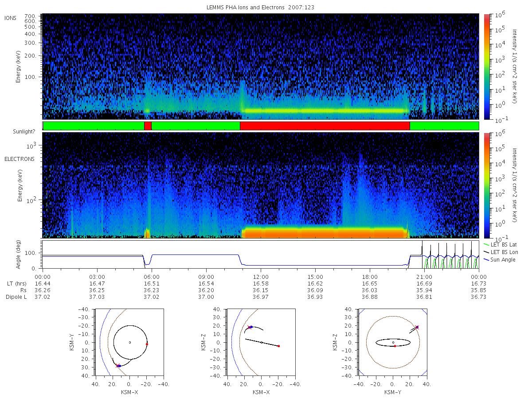Click the 21:00 time axis label

(424, 276)
